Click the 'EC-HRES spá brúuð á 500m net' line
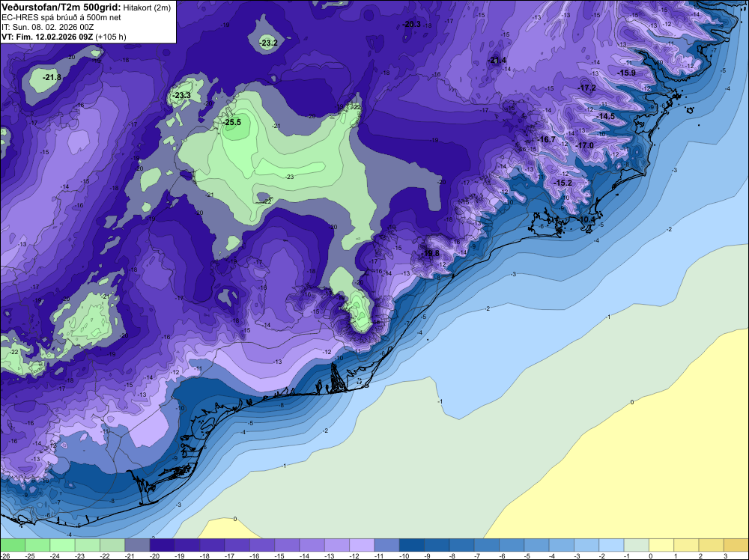Viewport: 749px width, 560px height. click(x=61, y=18)
